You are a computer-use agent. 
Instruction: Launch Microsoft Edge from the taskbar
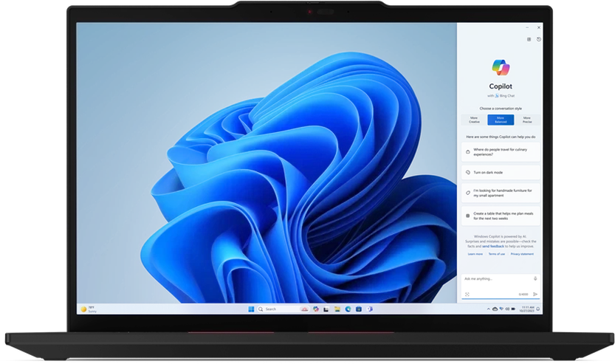348,309
